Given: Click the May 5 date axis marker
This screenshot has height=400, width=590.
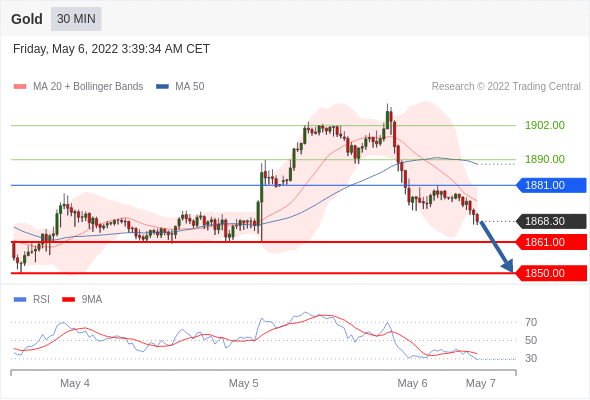Looking at the screenshot, I should 243,383.
